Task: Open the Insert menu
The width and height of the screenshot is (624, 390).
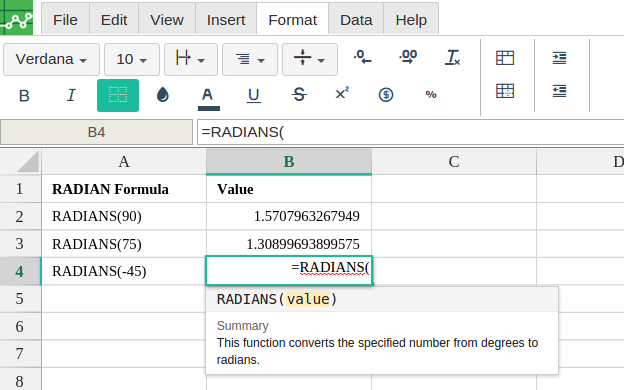Action: click(226, 20)
